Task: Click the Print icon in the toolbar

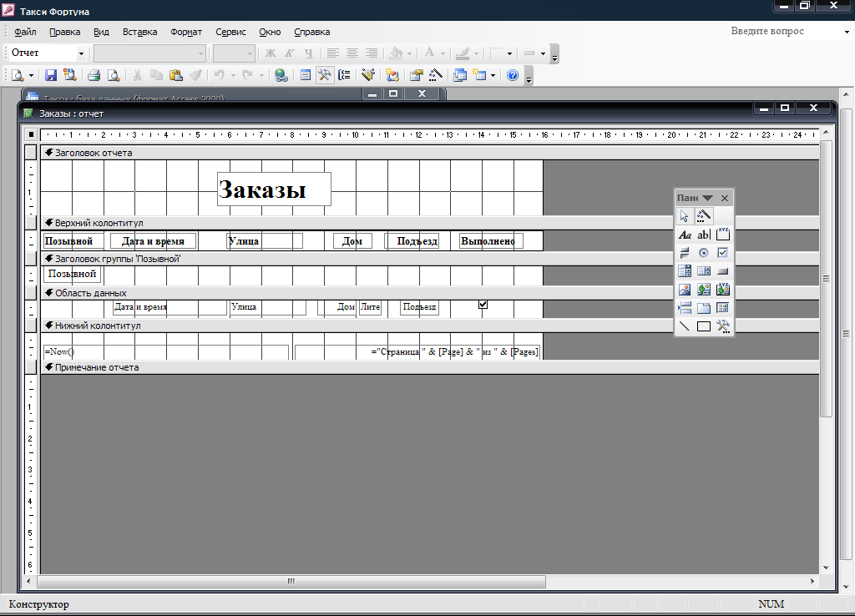Action: 94,75
